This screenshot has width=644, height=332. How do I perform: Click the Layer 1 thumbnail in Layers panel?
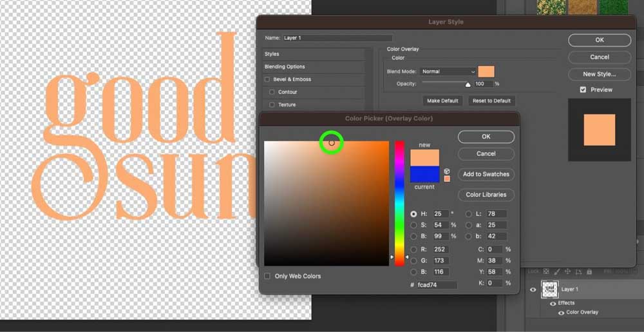pyautogui.click(x=549, y=289)
